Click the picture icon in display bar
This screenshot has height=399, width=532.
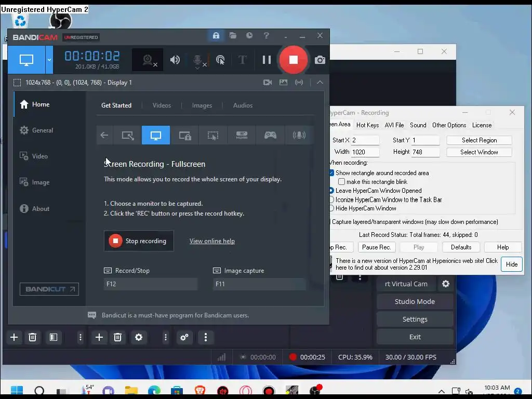(283, 83)
